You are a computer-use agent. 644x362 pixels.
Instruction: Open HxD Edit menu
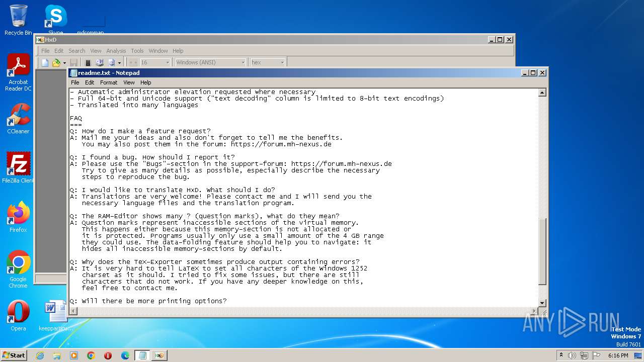click(59, 51)
